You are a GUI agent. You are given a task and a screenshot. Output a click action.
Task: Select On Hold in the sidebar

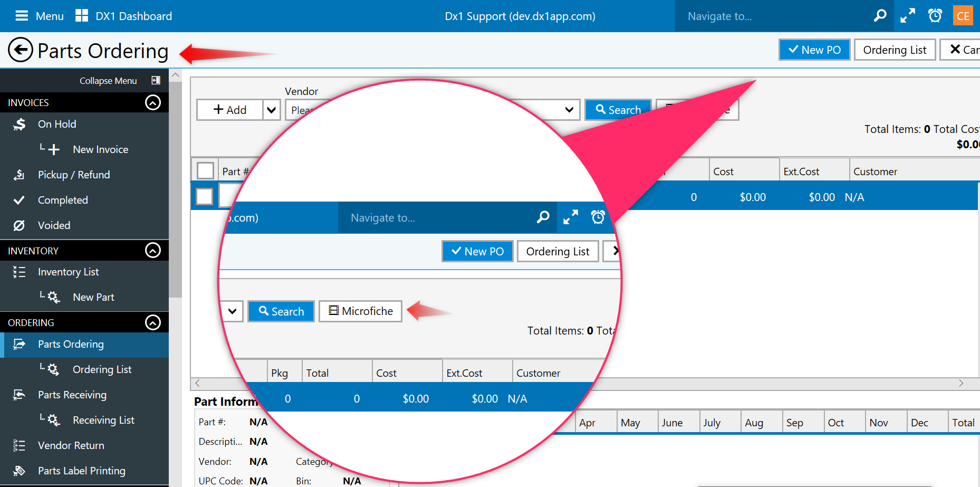point(57,124)
